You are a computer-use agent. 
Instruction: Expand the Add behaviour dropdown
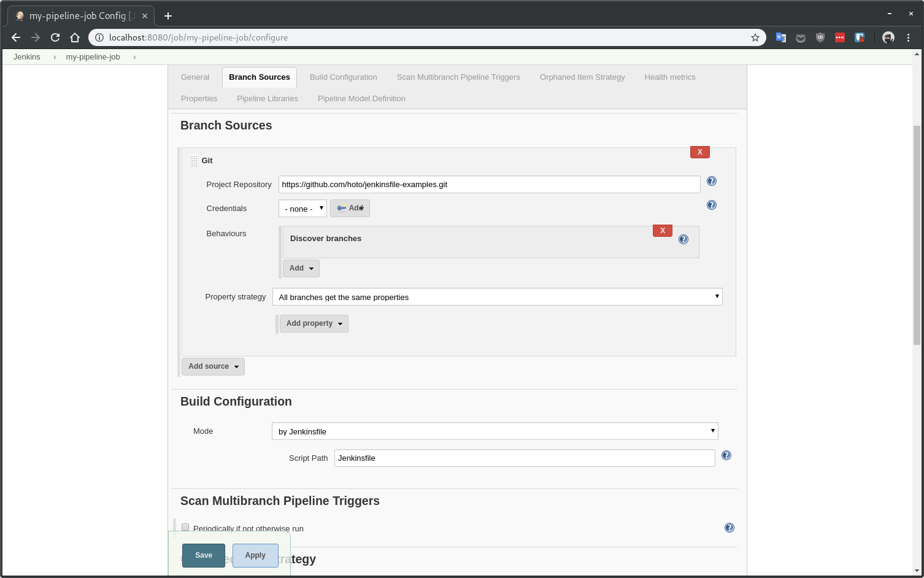301,268
